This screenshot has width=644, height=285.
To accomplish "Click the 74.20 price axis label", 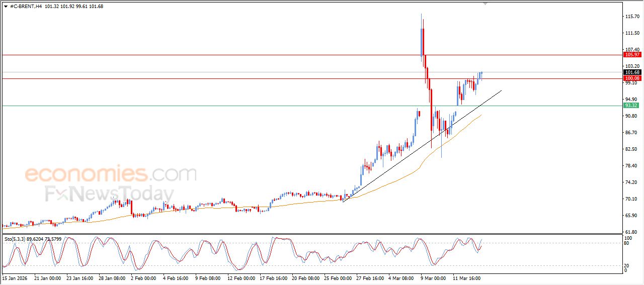I will pos(631,182).
